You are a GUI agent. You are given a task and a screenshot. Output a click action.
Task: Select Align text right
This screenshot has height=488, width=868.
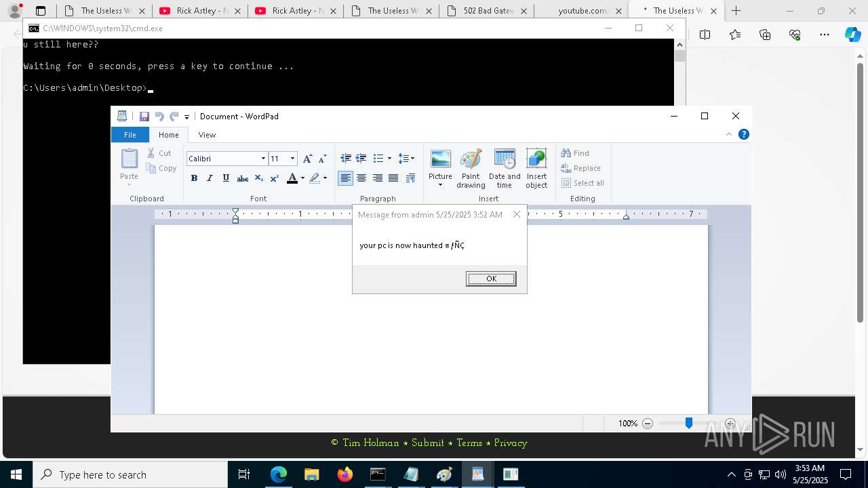[x=377, y=178]
